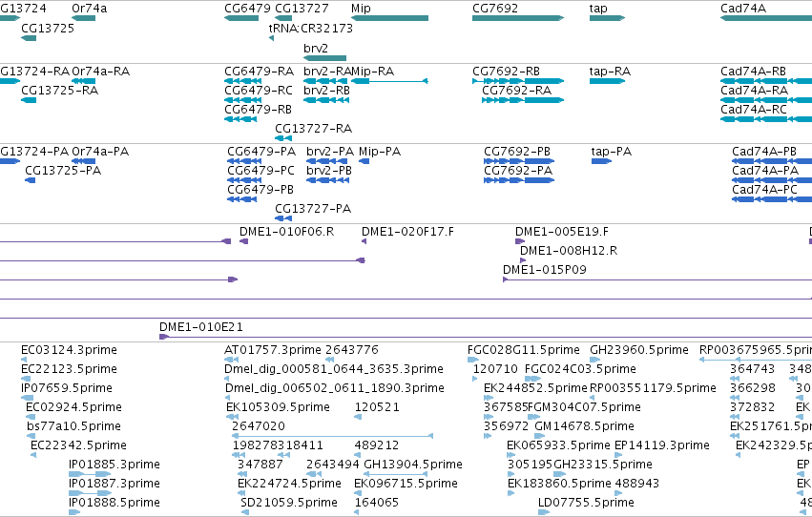Select the IP01885.3prime EST glyph
The height and width of the screenshot is (517, 812).
90,474
